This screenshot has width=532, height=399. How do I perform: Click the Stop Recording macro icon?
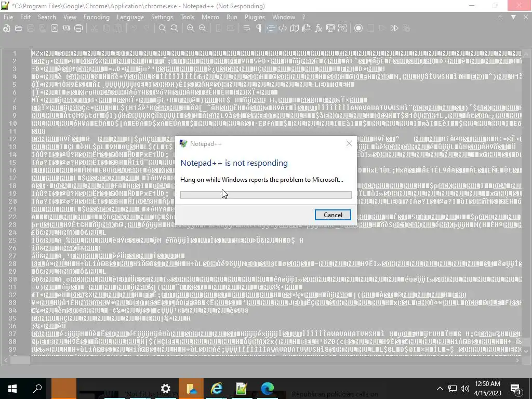(370, 29)
